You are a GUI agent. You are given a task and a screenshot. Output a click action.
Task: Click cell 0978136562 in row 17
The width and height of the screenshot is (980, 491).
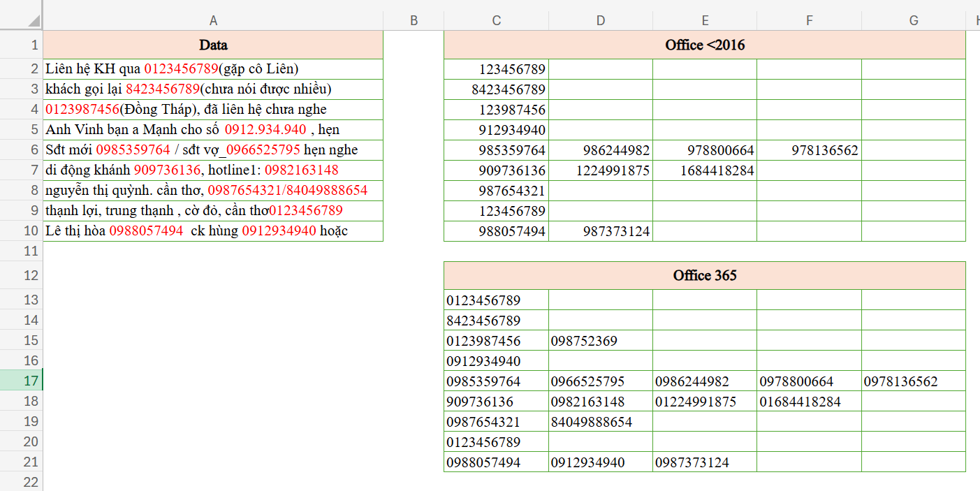pyautogui.click(x=914, y=381)
